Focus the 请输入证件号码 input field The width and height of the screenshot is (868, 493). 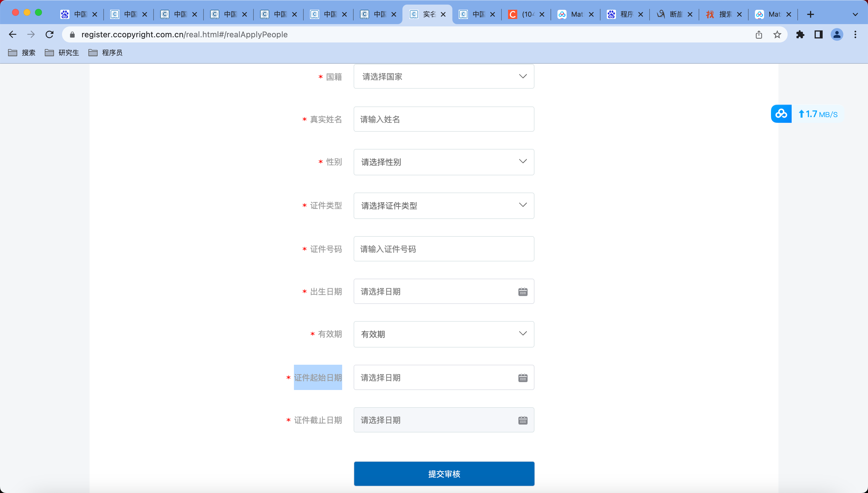pos(444,249)
